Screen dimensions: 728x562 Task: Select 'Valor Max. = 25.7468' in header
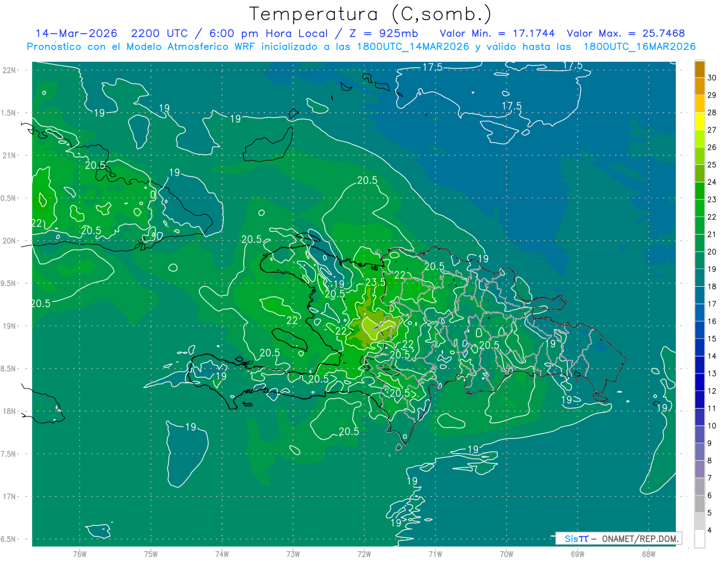click(626, 33)
